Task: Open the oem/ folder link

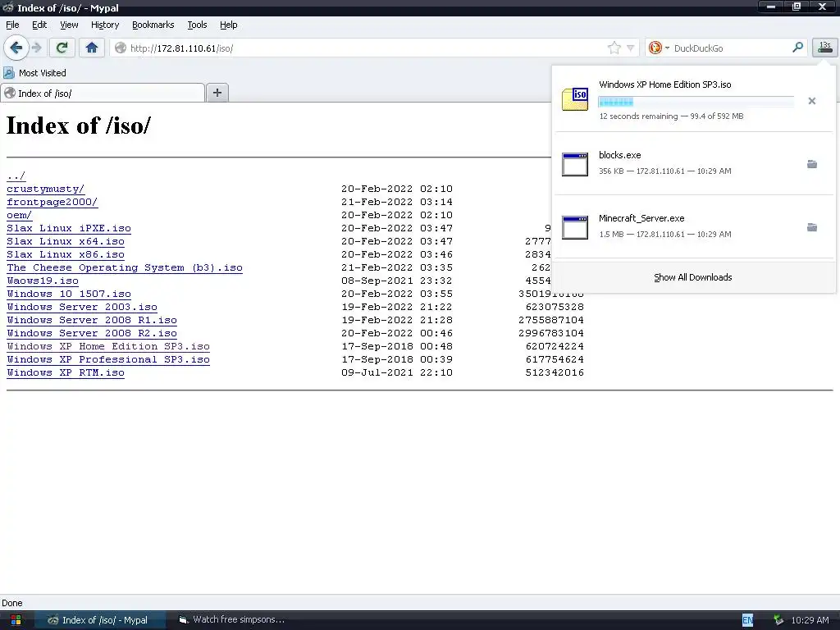Action: click(x=20, y=215)
